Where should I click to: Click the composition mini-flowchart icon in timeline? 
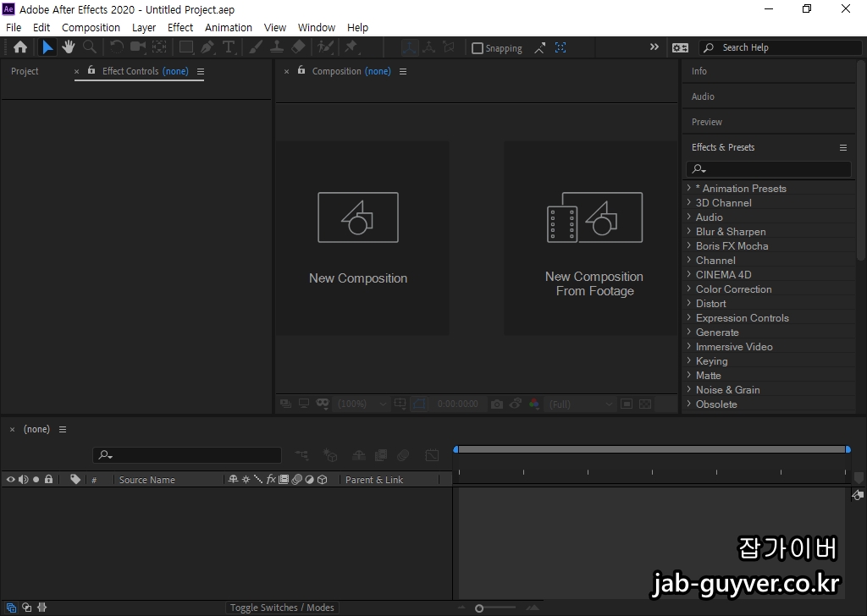pyautogui.click(x=302, y=455)
